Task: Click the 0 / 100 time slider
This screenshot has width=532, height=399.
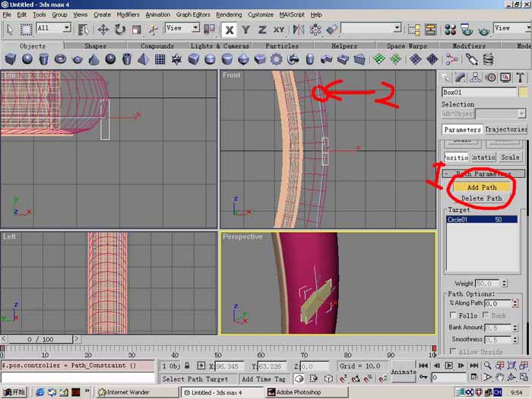Action: [x=41, y=339]
